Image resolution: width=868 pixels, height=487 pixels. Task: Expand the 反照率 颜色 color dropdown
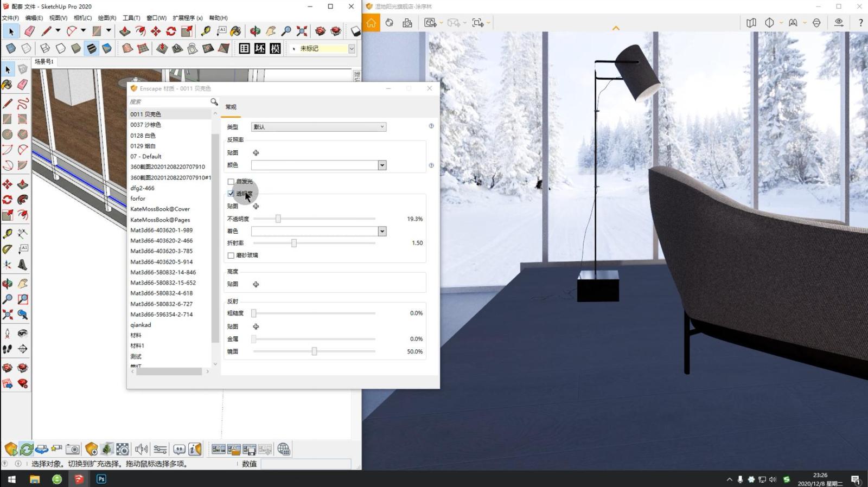coord(382,165)
